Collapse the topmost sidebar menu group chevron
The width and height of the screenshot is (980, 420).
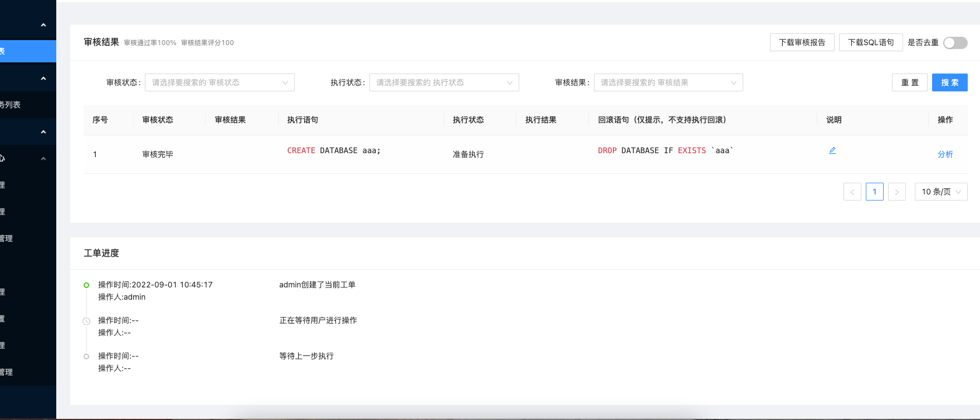click(x=43, y=25)
